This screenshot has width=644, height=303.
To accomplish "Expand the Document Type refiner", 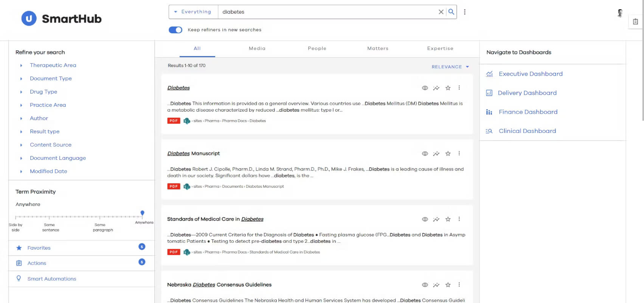I will tap(21, 79).
